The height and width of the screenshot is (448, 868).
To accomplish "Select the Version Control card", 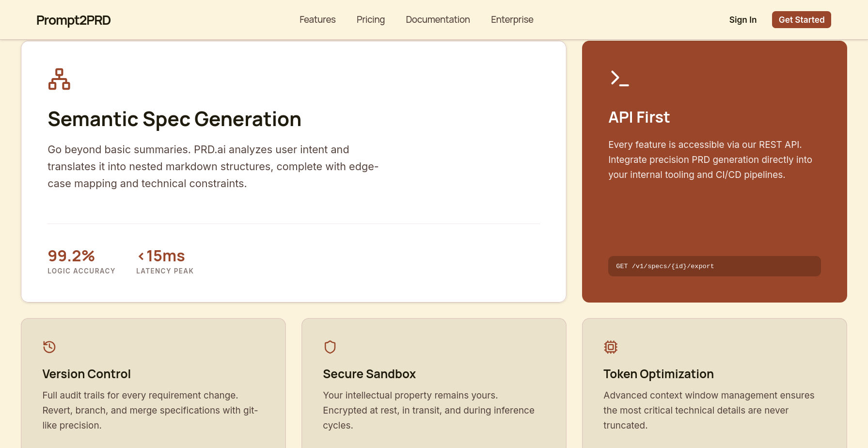I will point(153,383).
